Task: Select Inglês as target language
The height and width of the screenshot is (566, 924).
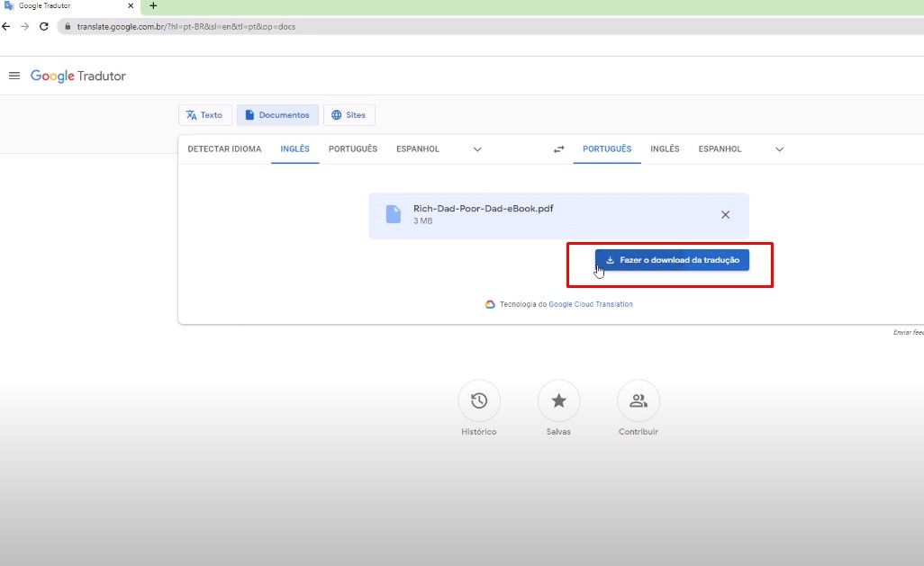Action: coord(665,149)
